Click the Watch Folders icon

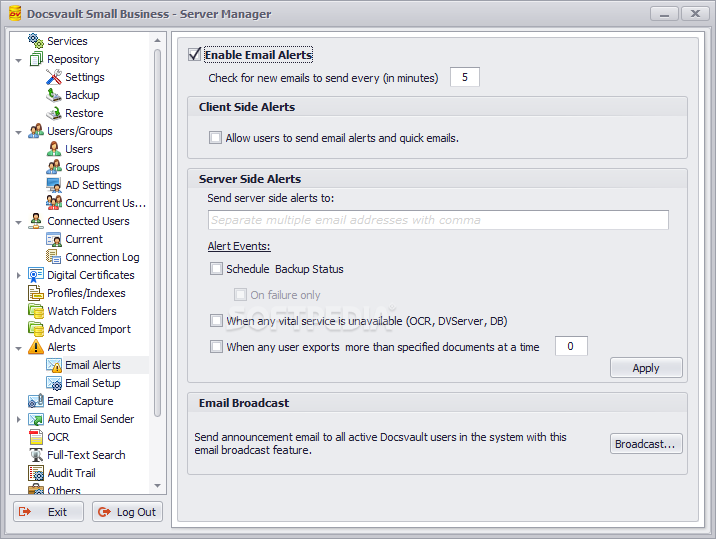click(36, 311)
